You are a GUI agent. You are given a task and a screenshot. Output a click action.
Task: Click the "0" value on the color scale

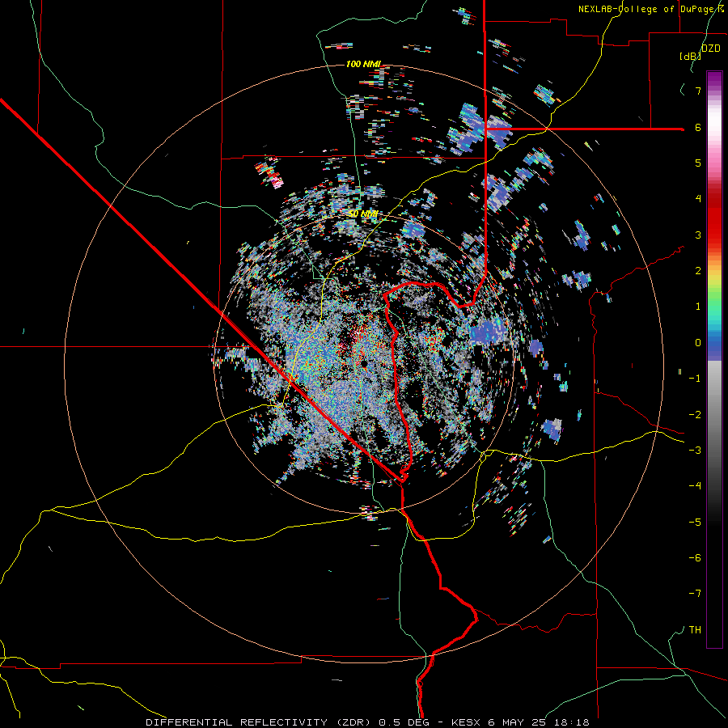(x=698, y=343)
